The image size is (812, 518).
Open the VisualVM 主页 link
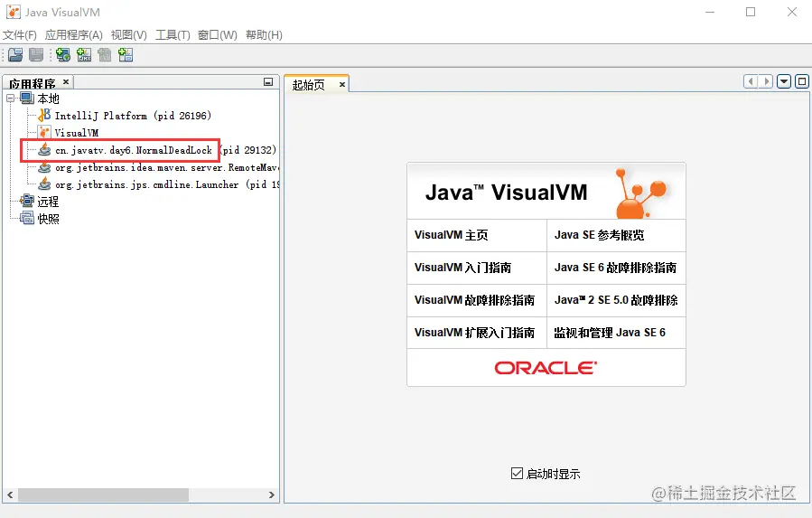(451, 235)
